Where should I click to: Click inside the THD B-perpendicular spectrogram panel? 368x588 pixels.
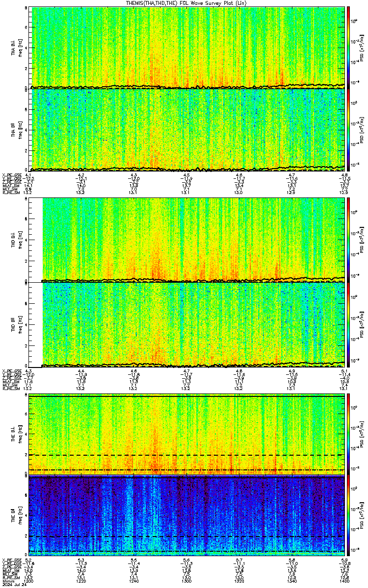187,240
